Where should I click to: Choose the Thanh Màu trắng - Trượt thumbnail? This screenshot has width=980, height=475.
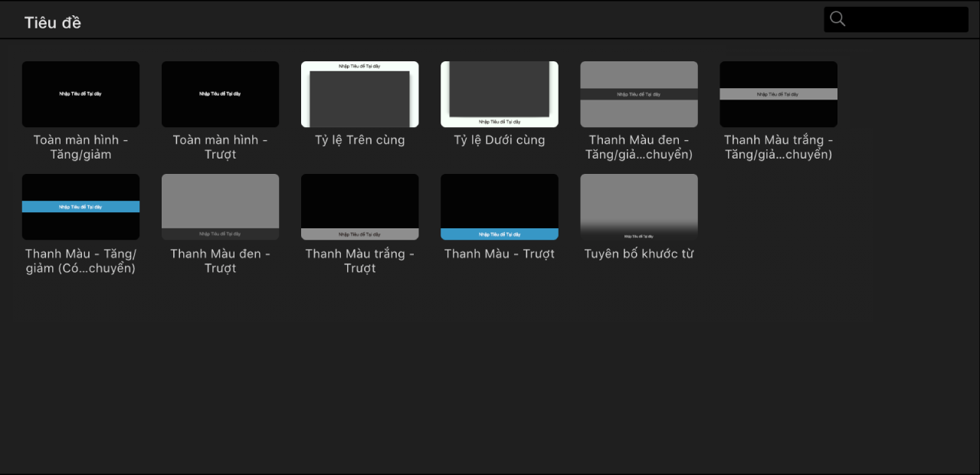click(360, 207)
